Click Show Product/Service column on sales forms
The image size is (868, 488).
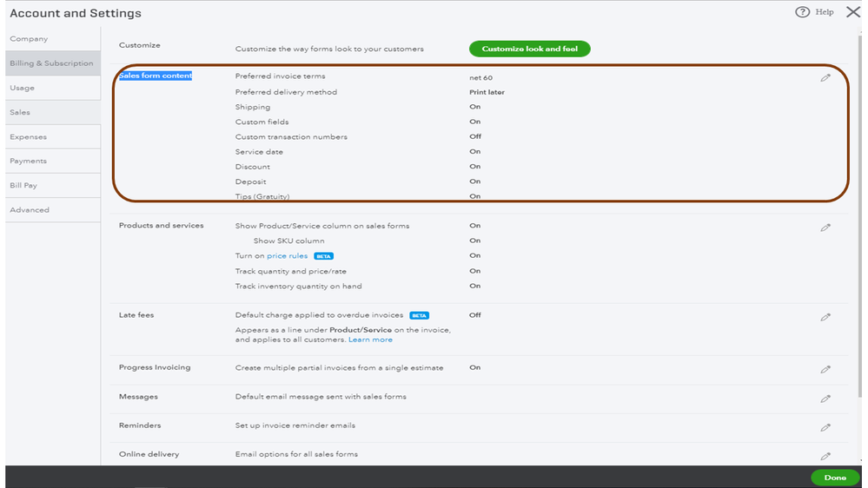[322, 226]
